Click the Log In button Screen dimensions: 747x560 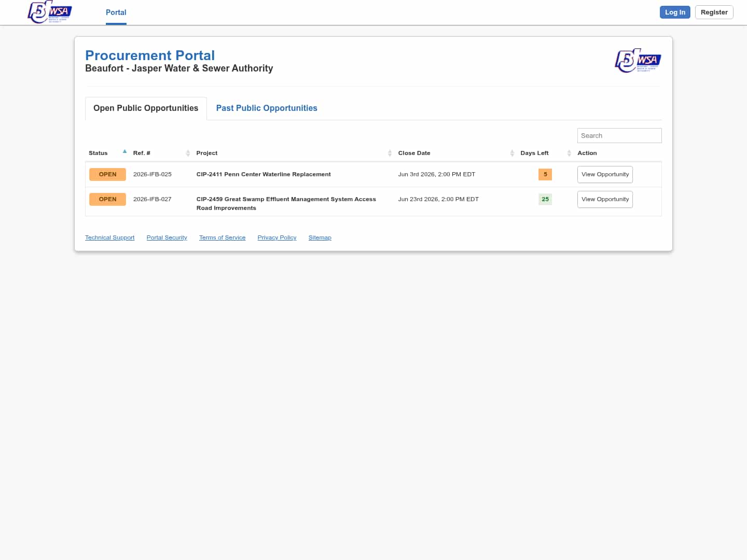[675, 12]
